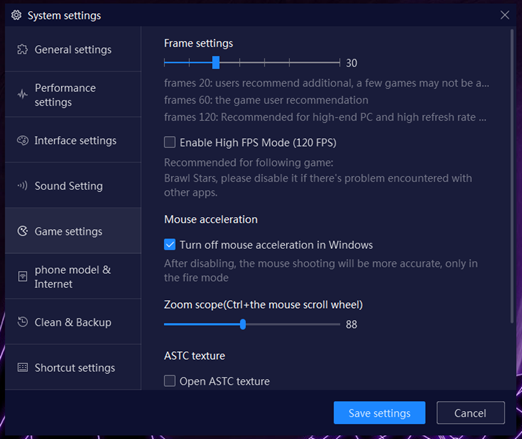Enable High FPS Mode checkbox
This screenshot has width=522, height=439.
170,142
